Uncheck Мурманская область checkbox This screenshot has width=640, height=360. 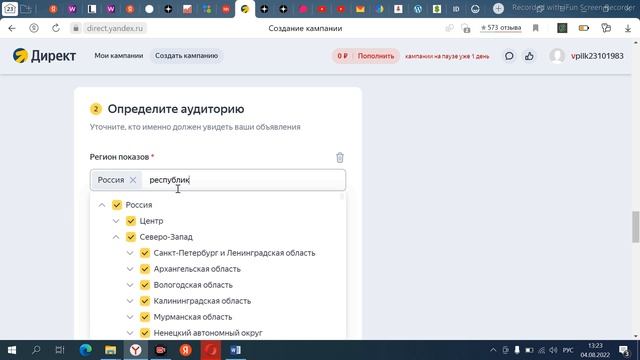pyautogui.click(x=144, y=317)
